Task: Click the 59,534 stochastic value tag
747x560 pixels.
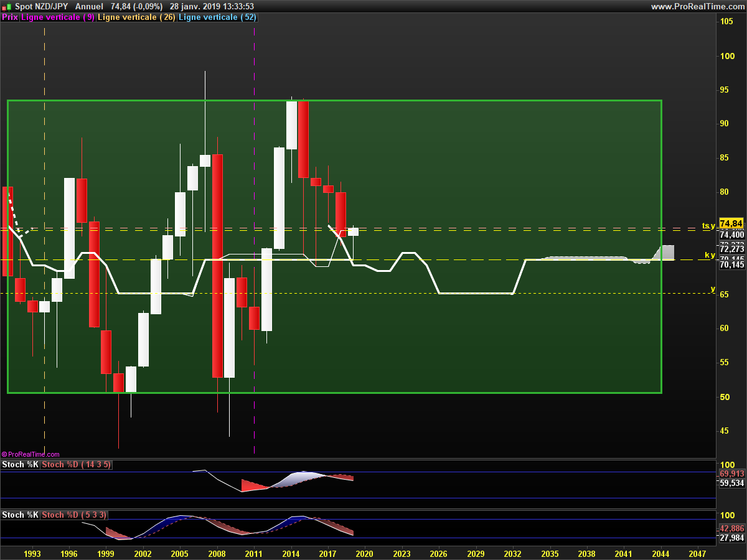Action: pyautogui.click(x=731, y=483)
